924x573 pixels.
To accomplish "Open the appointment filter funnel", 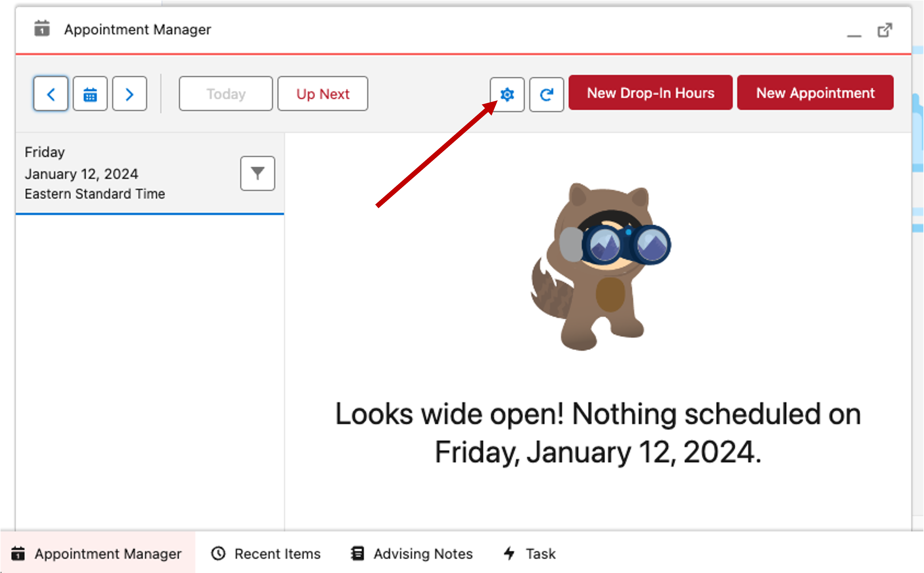I will click(258, 173).
